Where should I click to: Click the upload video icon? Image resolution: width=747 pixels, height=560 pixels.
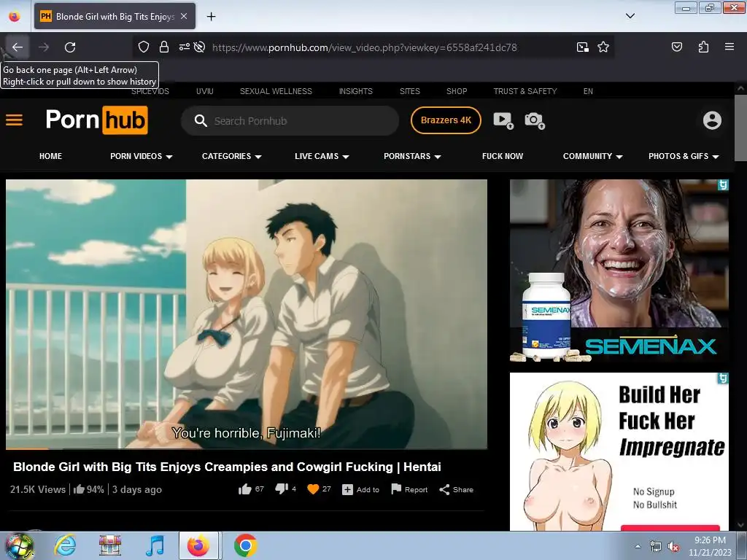(x=503, y=120)
